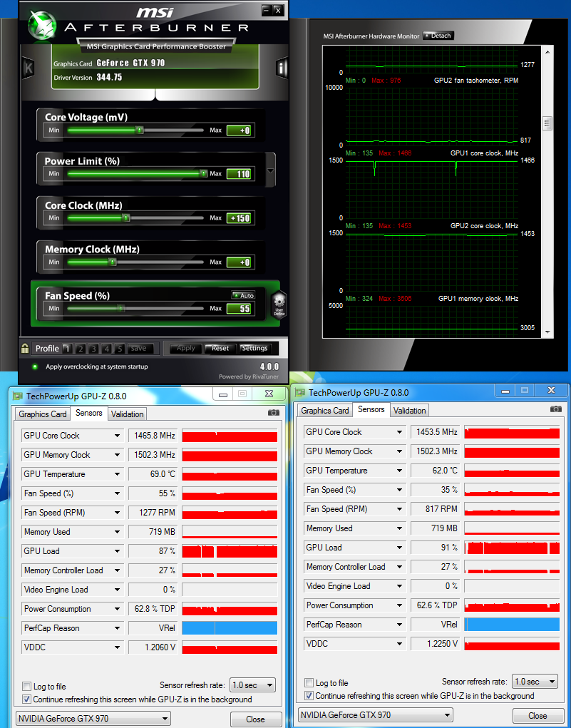Open VDDC dropdown in right GPU-Z
The image size is (571, 728).
pyautogui.click(x=400, y=643)
